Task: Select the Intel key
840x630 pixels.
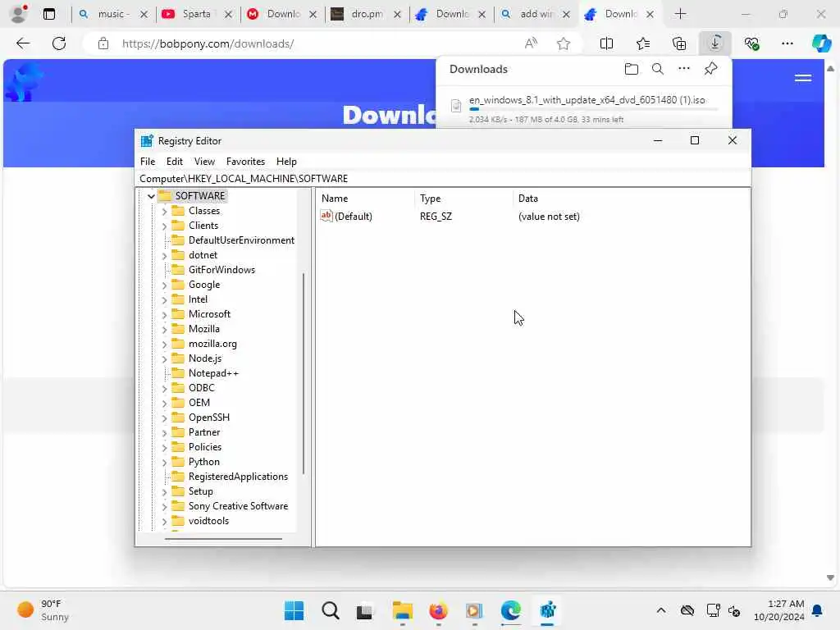Action: 198,299
